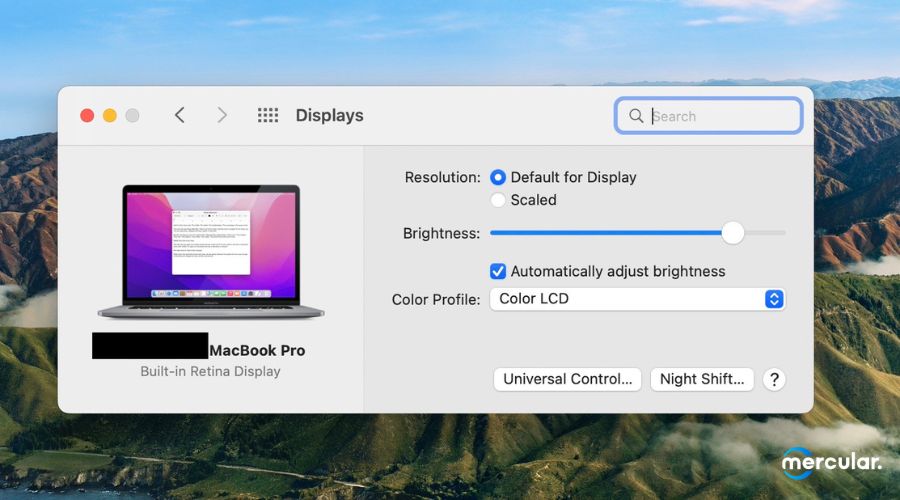Close the Displays window with the red button

[87, 115]
